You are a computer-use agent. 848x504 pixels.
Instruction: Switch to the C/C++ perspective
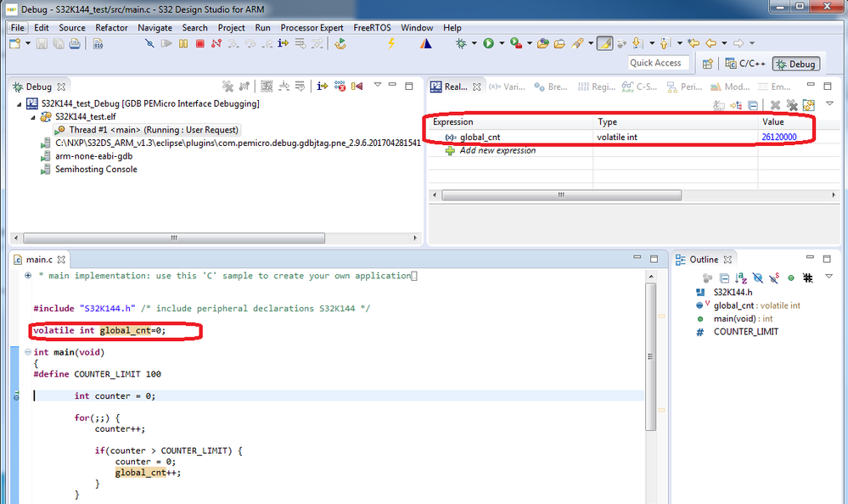(x=745, y=64)
